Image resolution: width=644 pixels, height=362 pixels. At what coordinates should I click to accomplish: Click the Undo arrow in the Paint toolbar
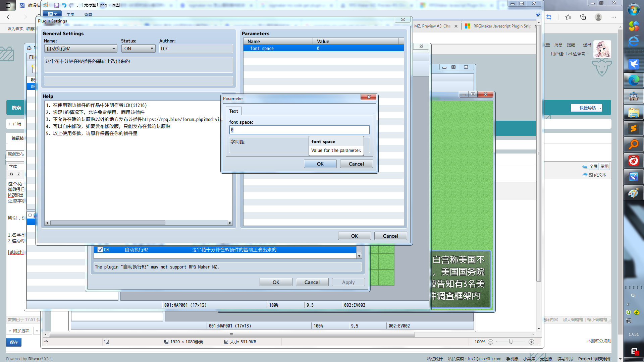coord(64,5)
